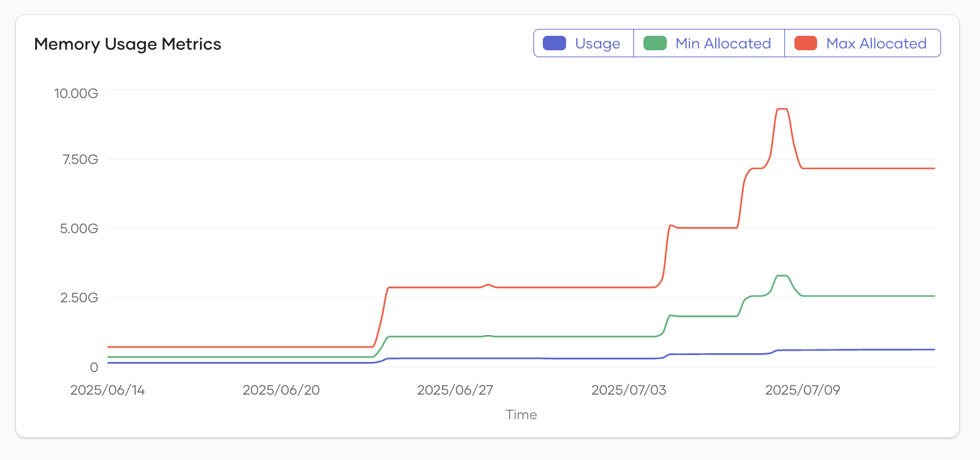This screenshot has width=980, height=460.
Task: Hide the Min Allocated series via its label
Action: 723,43
